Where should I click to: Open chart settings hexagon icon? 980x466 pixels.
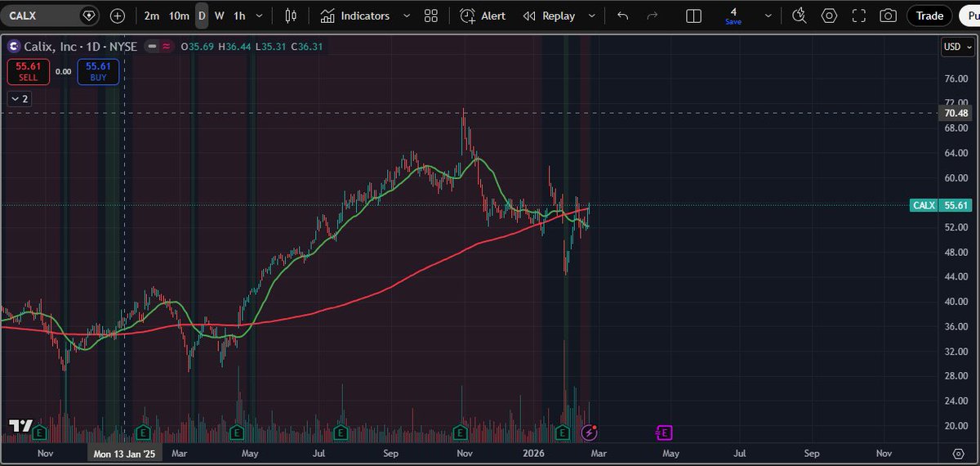tap(829, 16)
